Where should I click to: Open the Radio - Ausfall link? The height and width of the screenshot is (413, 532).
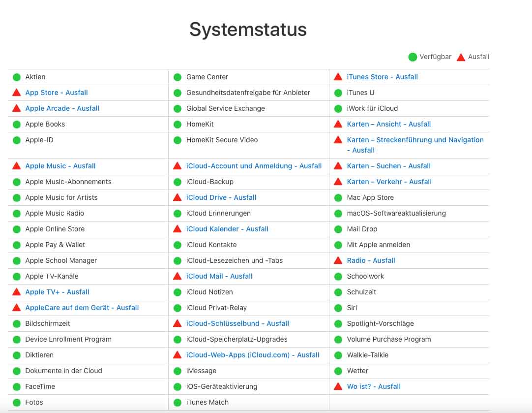371,260
